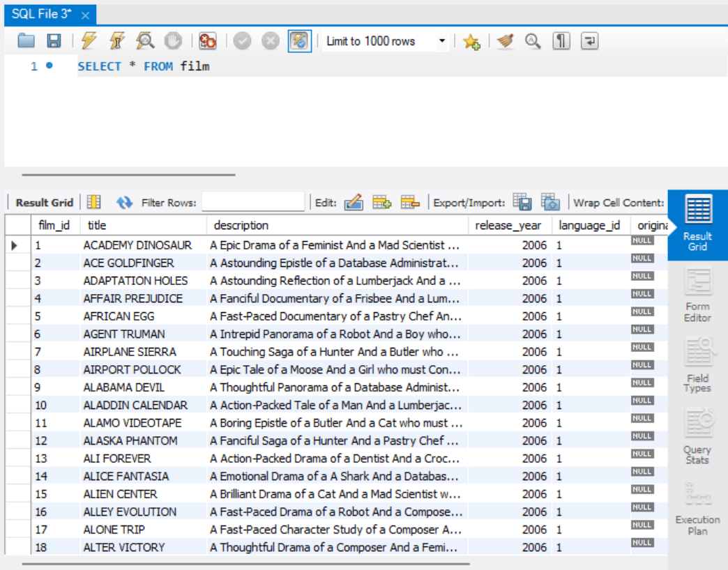This screenshot has width=728, height=570.
Task: Toggle the autocommit mode button
Action: pyautogui.click(x=299, y=41)
